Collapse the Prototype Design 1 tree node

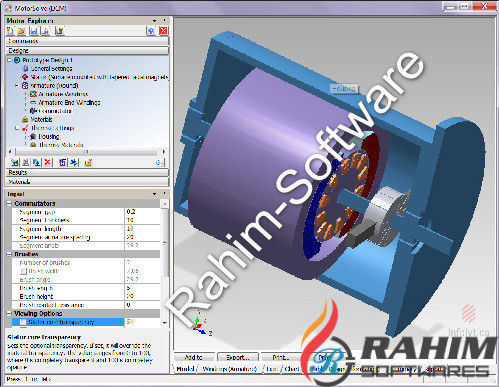[x=10, y=60]
